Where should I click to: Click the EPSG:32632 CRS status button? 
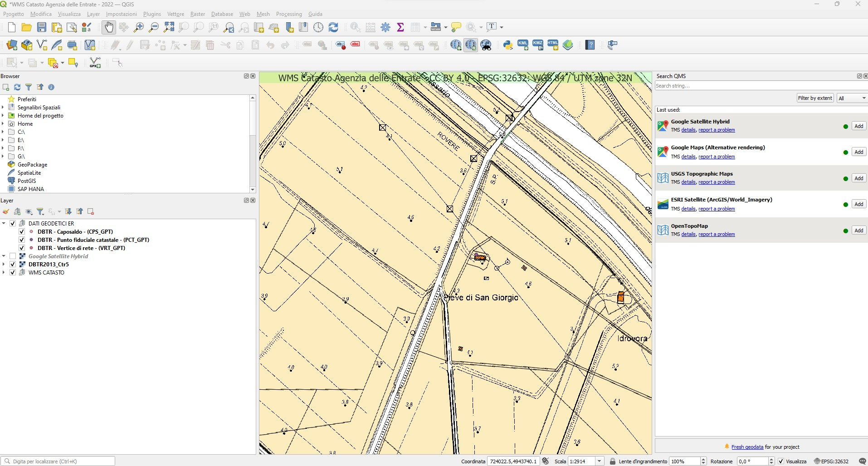(x=831, y=461)
